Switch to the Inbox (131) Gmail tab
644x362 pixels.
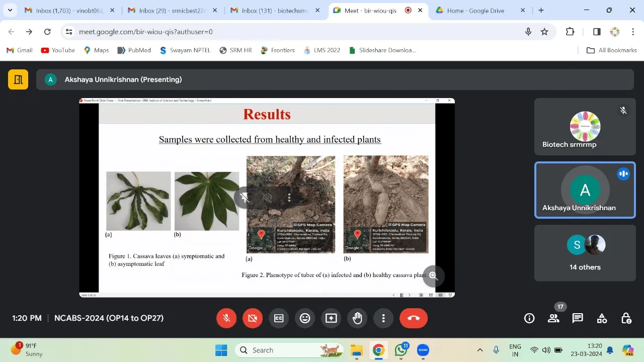(274, 11)
